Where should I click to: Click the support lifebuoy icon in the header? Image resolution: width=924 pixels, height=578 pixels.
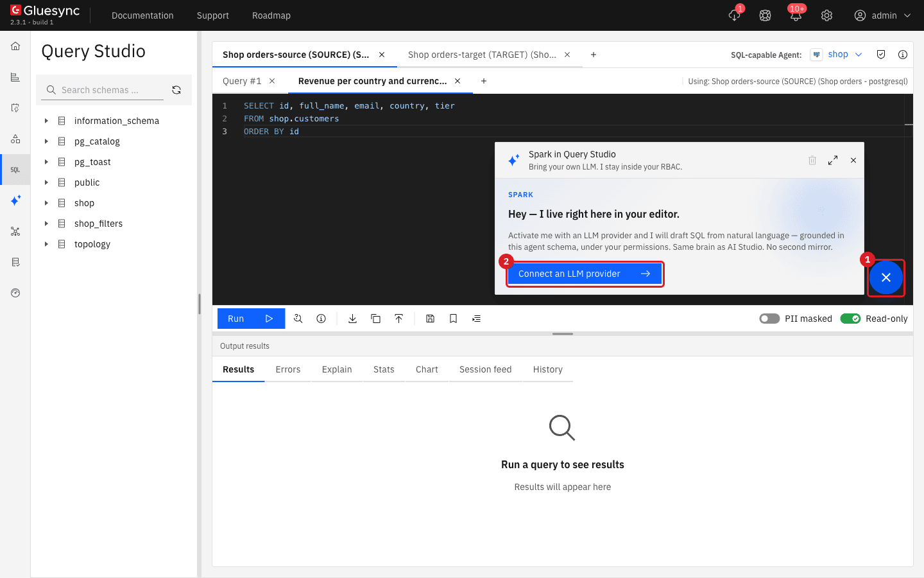(765, 15)
